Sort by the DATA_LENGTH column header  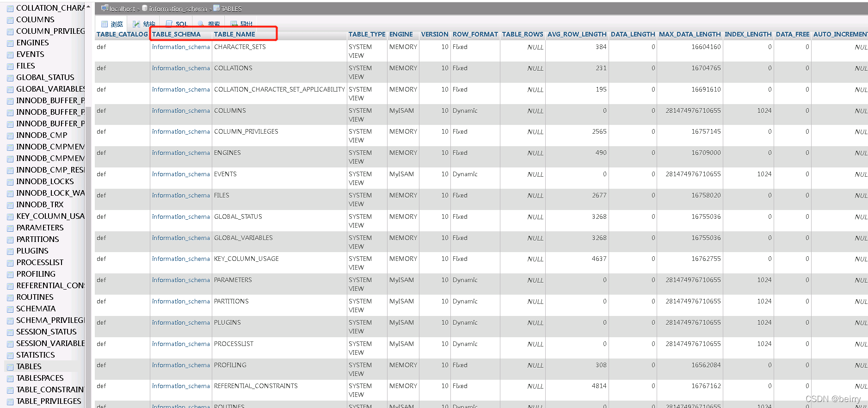pyautogui.click(x=633, y=34)
